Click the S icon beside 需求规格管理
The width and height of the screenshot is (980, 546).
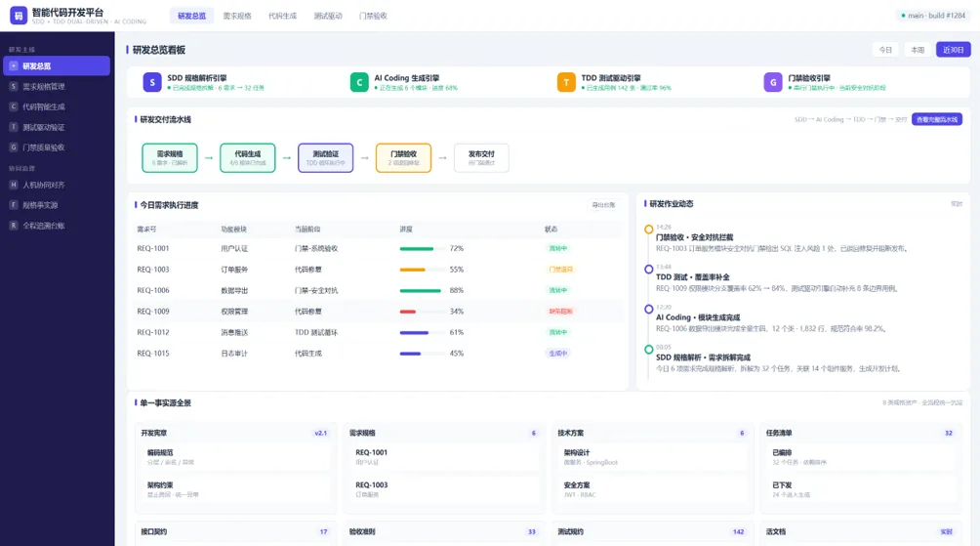point(13,86)
